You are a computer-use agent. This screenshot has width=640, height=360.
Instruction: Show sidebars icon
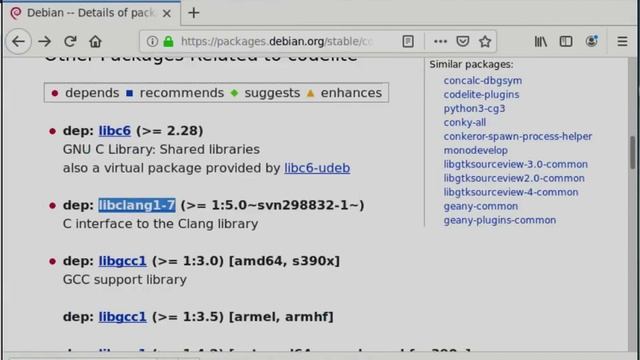[x=566, y=41]
